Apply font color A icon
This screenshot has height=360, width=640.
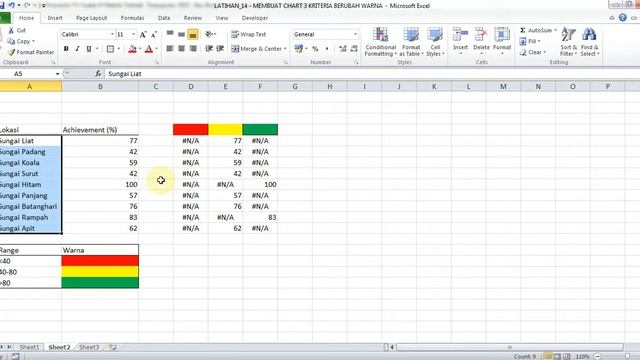pos(149,49)
